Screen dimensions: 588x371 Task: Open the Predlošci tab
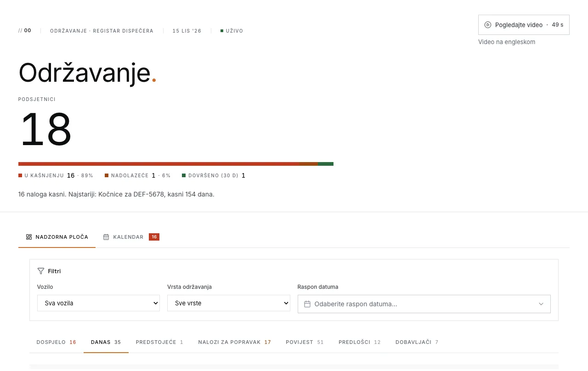click(x=360, y=342)
